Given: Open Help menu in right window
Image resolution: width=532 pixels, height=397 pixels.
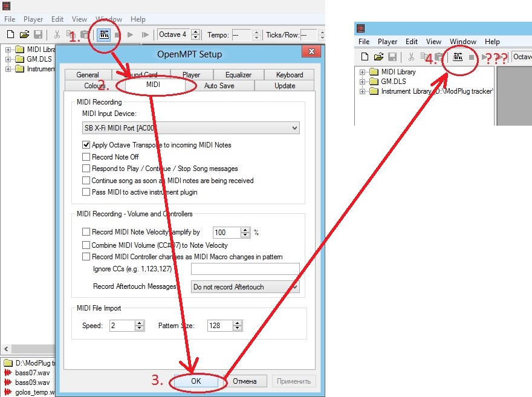Looking at the screenshot, I should pos(492,42).
